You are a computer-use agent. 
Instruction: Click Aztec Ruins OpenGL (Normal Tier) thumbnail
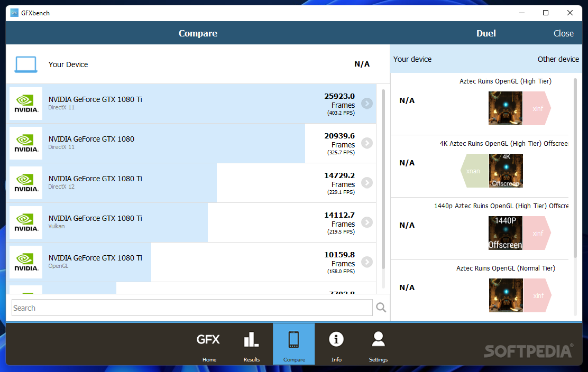(x=506, y=295)
